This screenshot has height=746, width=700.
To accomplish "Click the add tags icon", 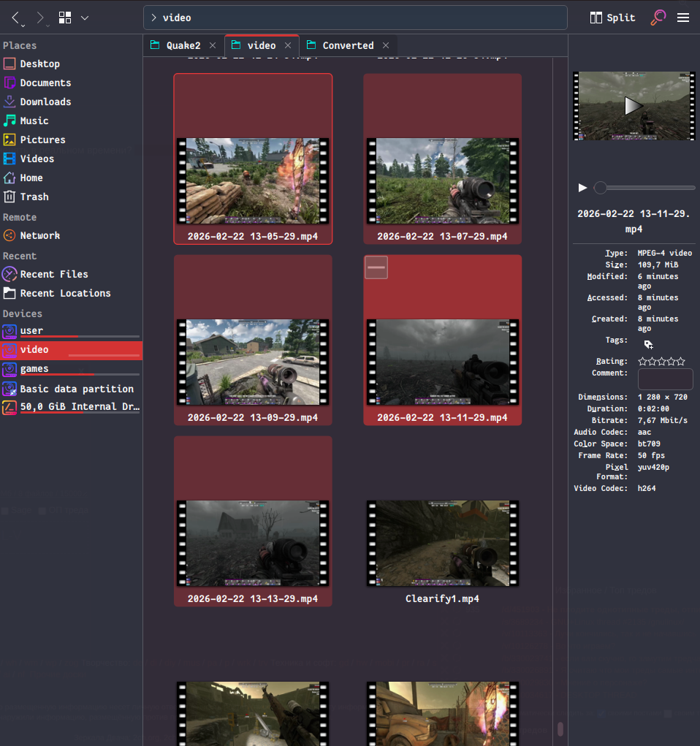I will click(648, 344).
